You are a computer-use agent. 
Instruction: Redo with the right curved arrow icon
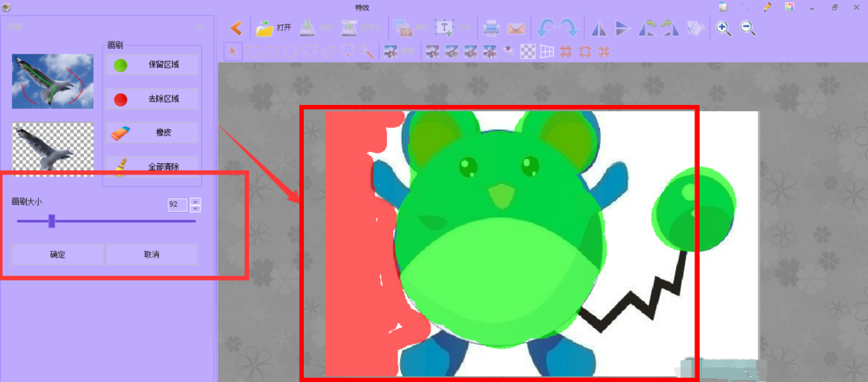569,28
